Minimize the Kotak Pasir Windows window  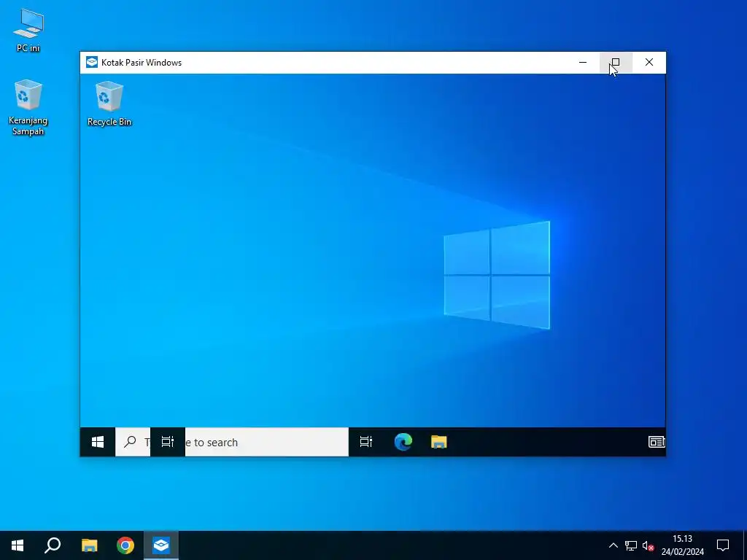click(583, 63)
